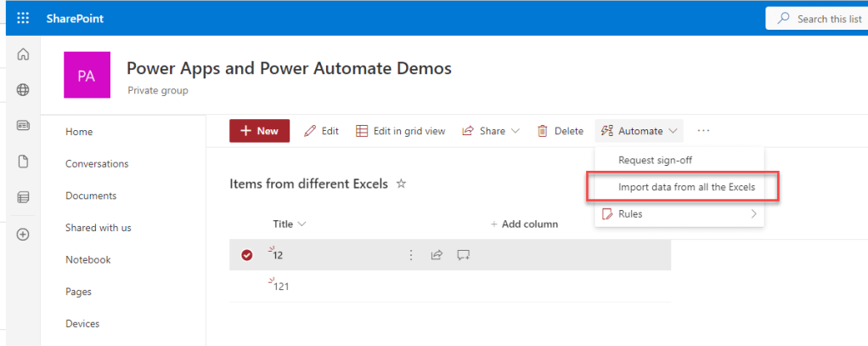The image size is (868, 346).
Task: Click the Create plus icon in left rail
Action: (x=23, y=235)
